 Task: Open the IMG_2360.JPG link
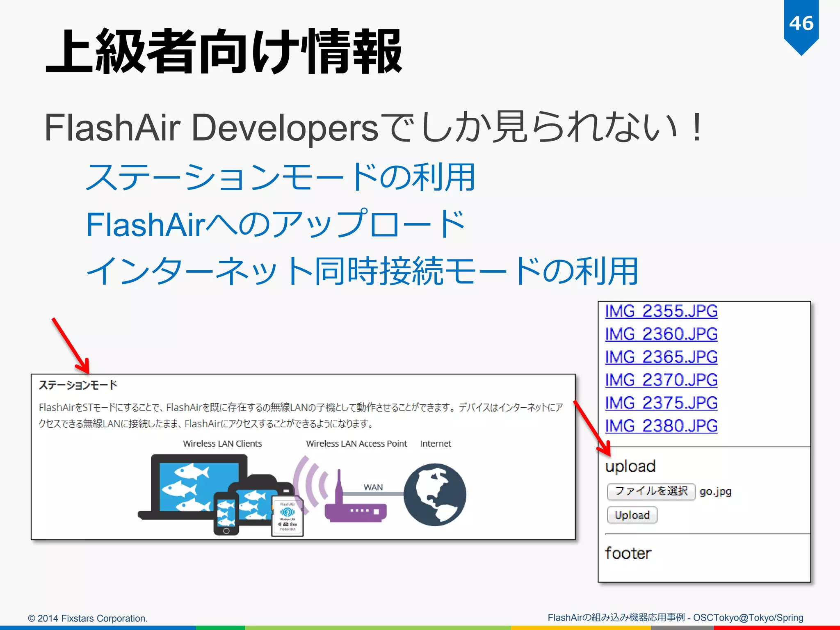tap(661, 334)
